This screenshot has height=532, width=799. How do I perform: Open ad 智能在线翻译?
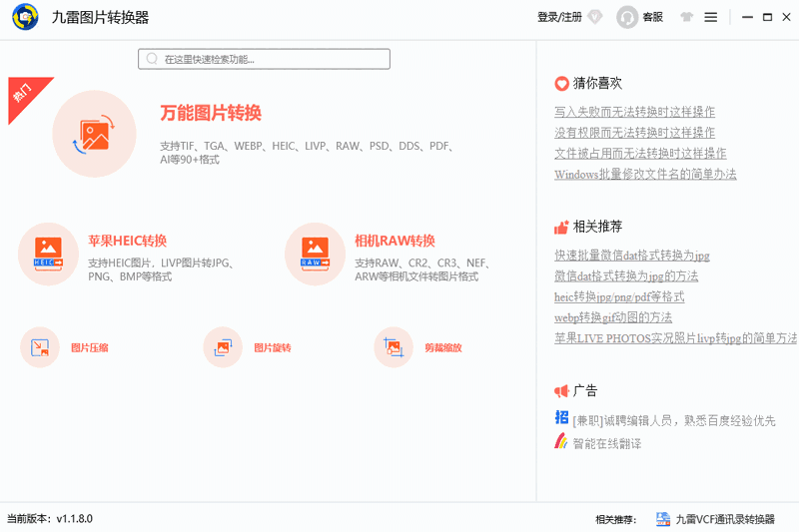(x=607, y=444)
